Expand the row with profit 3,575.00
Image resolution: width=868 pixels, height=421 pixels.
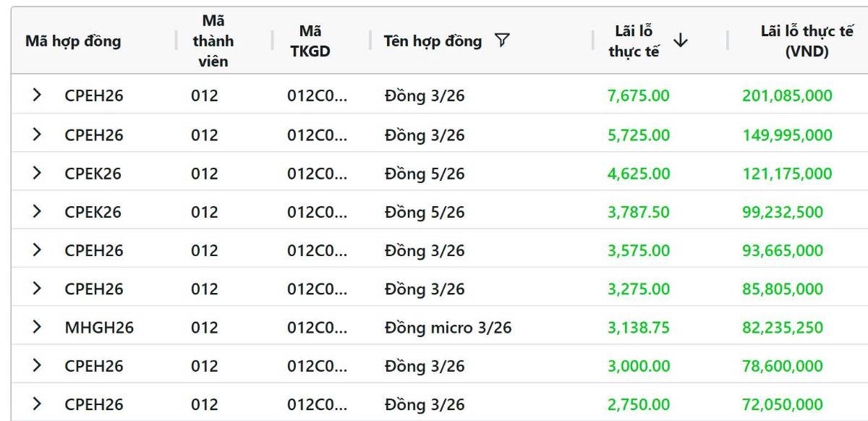(37, 250)
